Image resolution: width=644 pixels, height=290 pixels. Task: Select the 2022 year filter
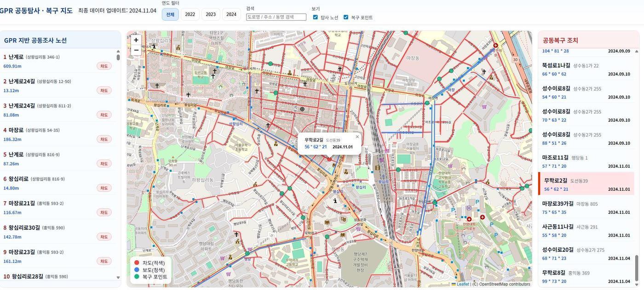[x=190, y=14]
